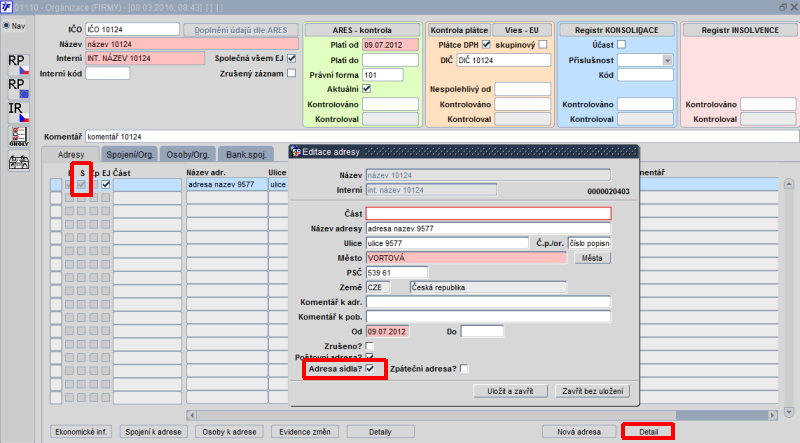This screenshot has width=800, height=443.
Task: Click the first RP icon with Czech flag
Action: point(18,64)
